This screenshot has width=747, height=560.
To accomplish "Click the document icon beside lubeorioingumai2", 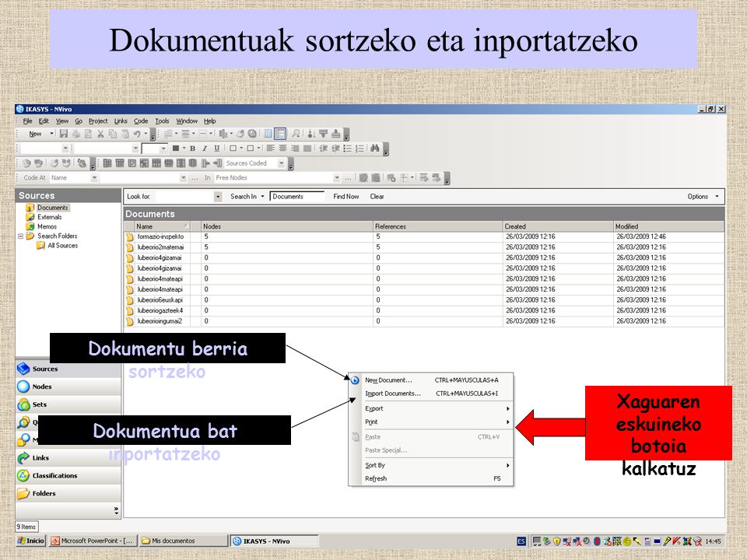I will (x=130, y=321).
